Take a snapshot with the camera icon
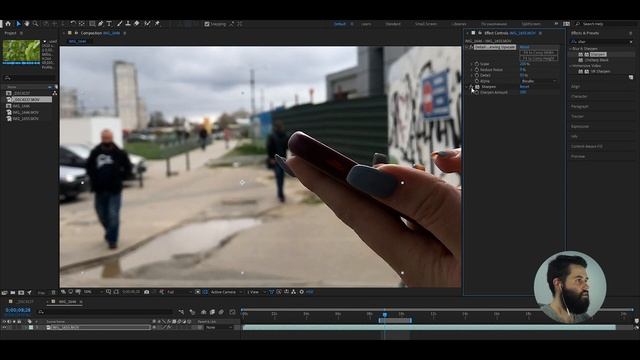The width and height of the screenshot is (640, 360). [147, 292]
